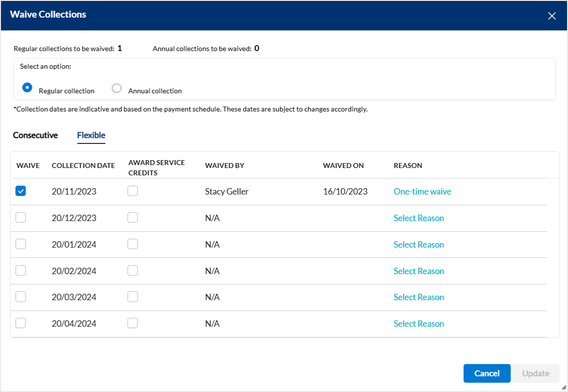
Task: Click the 'Select an option:' label
Action: (x=46, y=66)
